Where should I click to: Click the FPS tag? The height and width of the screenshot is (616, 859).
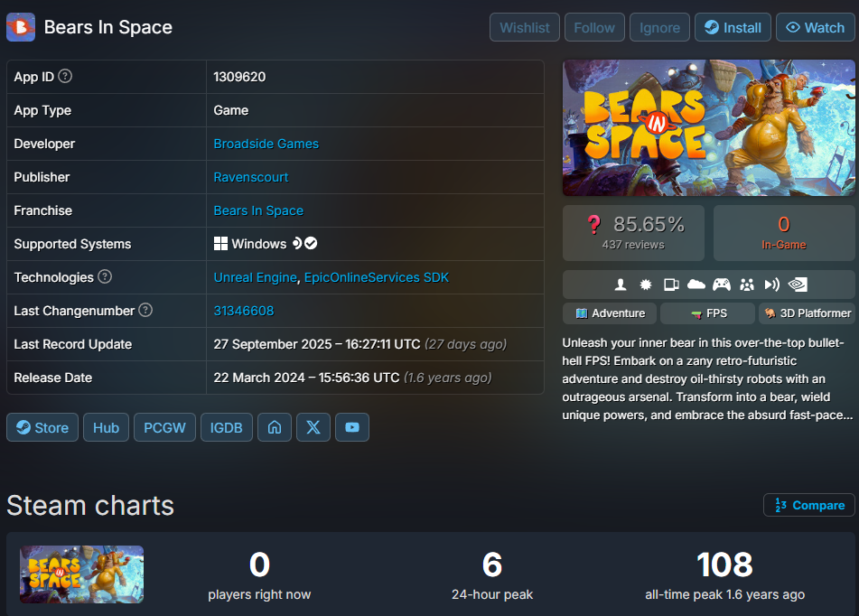coord(708,313)
